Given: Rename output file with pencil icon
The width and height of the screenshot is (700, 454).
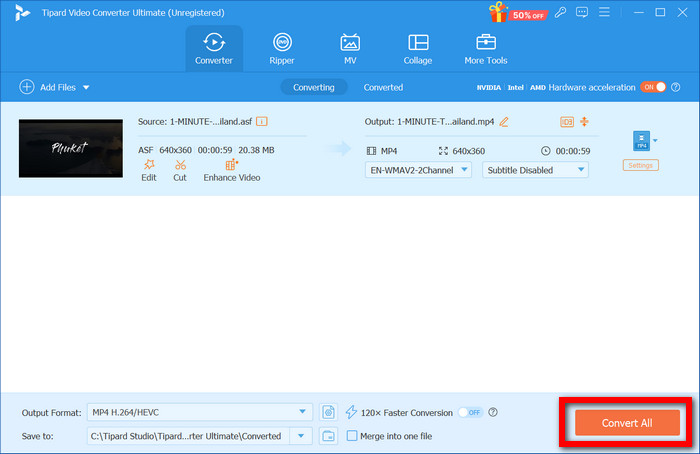Looking at the screenshot, I should coord(504,122).
